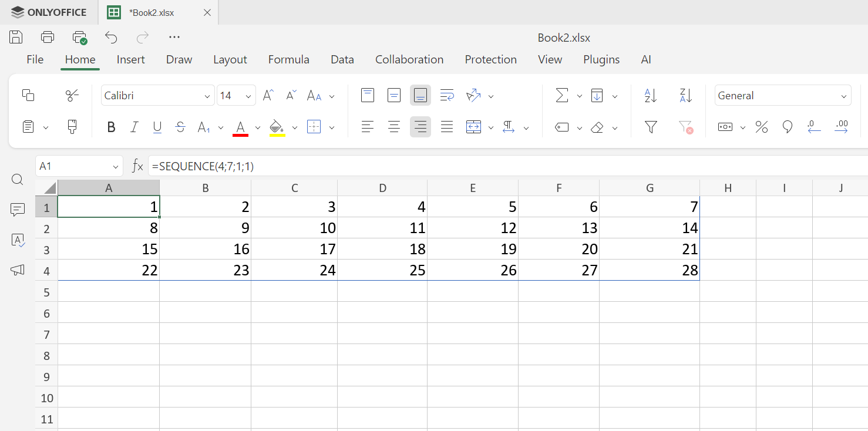Open the Find search sidebar icon
This screenshot has height=431, width=868.
coord(18,180)
